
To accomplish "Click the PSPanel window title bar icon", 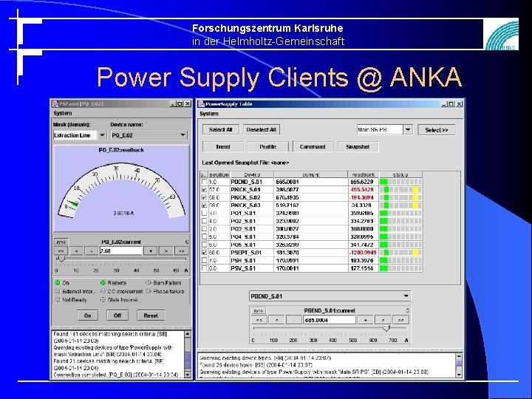I will [x=55, y=104].
